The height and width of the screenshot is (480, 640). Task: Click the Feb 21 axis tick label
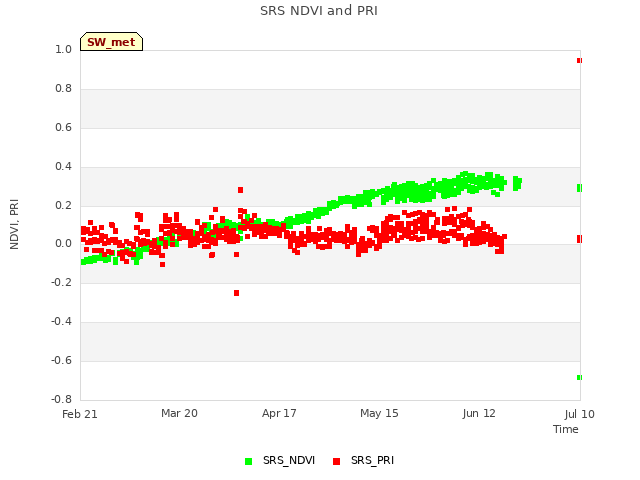point(80,414)
